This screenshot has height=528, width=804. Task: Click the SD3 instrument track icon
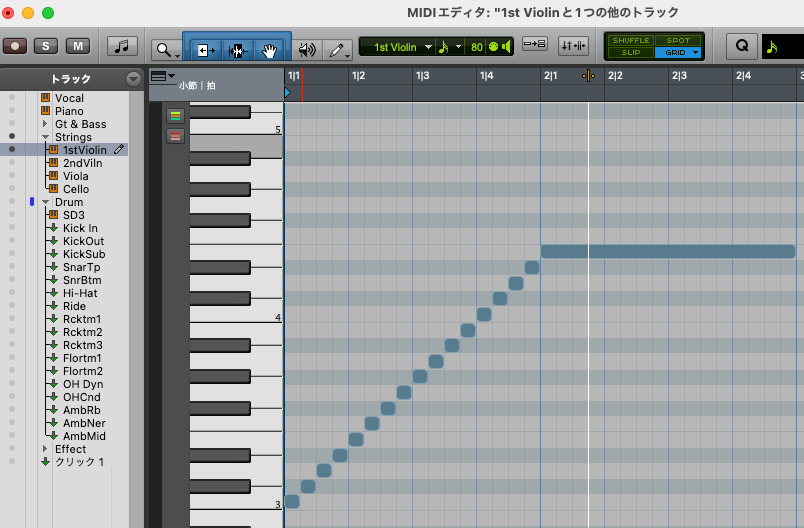tap(53, 215)
